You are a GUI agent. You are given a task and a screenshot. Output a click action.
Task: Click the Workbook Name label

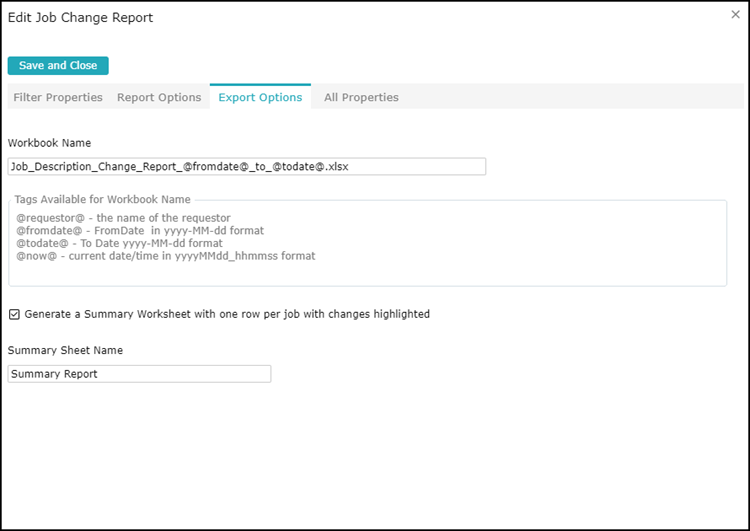49,143
